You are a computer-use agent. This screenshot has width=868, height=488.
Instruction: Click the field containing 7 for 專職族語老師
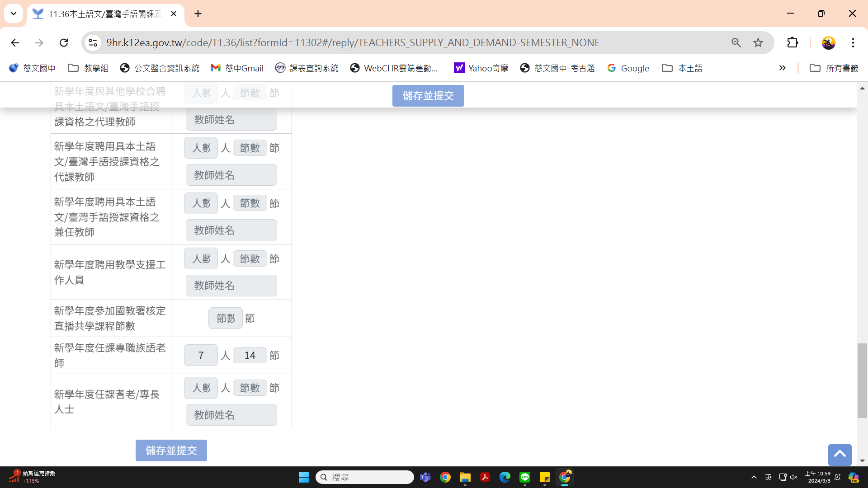point(201,355)
